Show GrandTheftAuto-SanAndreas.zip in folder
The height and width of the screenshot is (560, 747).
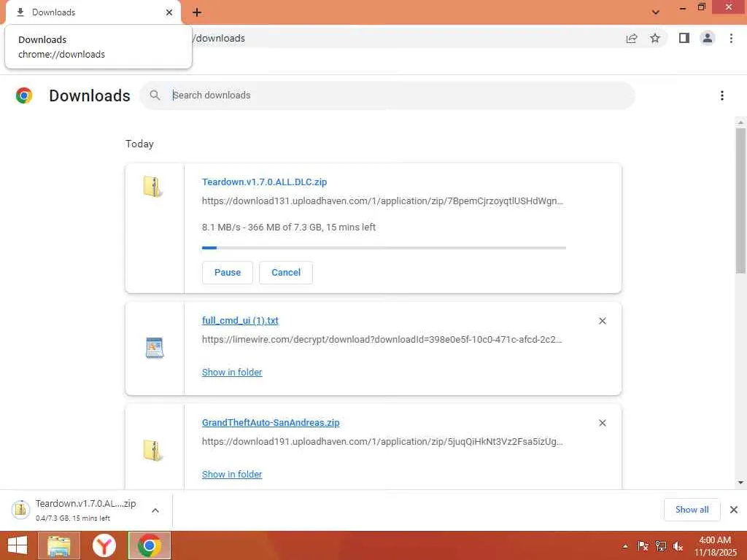(x=232, y=474)
